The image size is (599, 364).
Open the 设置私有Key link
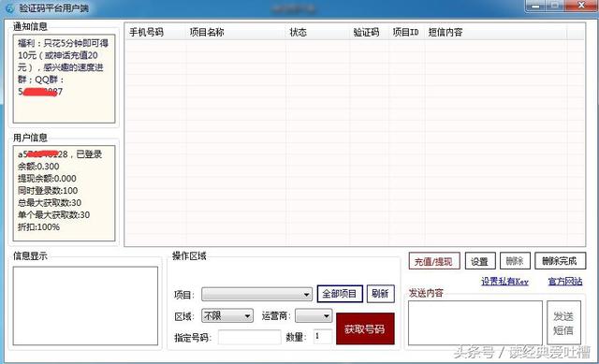pos(504,282)
